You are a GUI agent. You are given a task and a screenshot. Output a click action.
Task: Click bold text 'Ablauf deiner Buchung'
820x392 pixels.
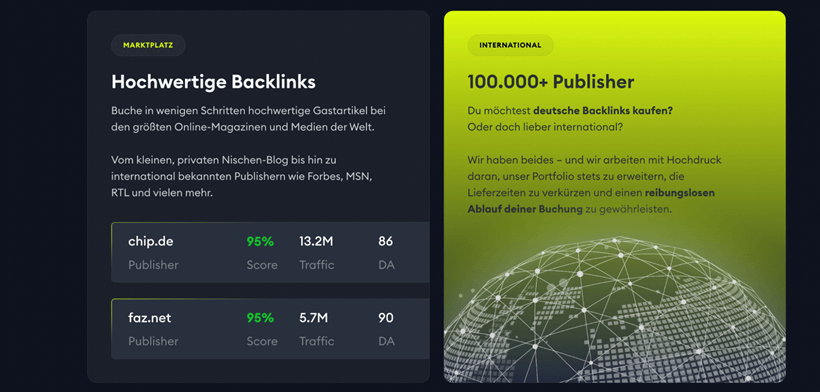525,209
